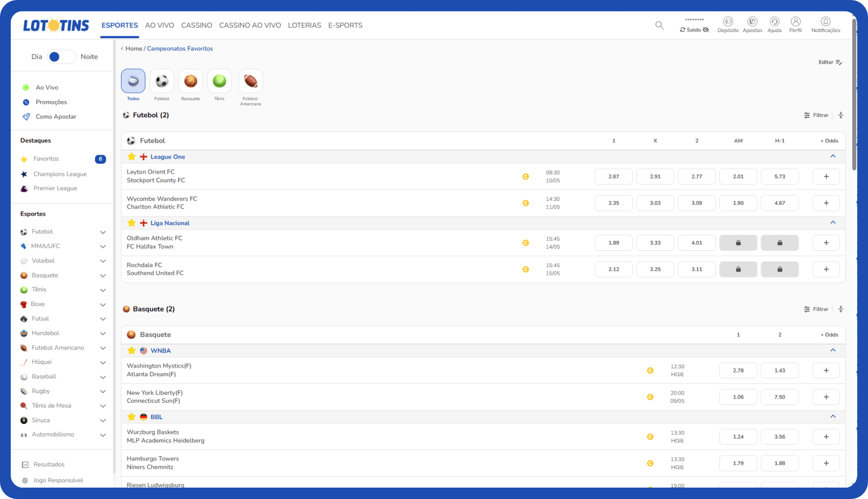This screenshot has height=499, width=868.
Task: Open the CASSINO tab
Action: (x=196, y=25)
